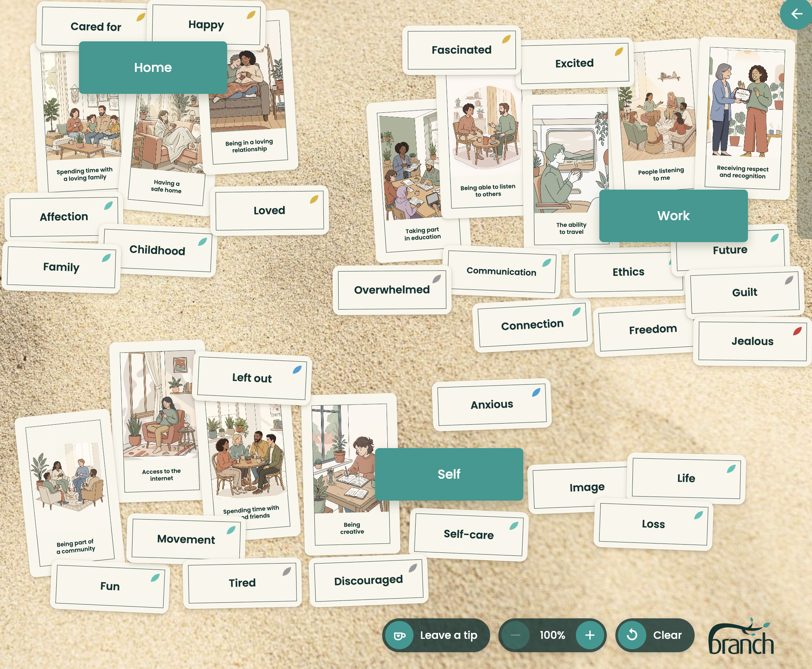Click the back arrow icon

(797, 14)
